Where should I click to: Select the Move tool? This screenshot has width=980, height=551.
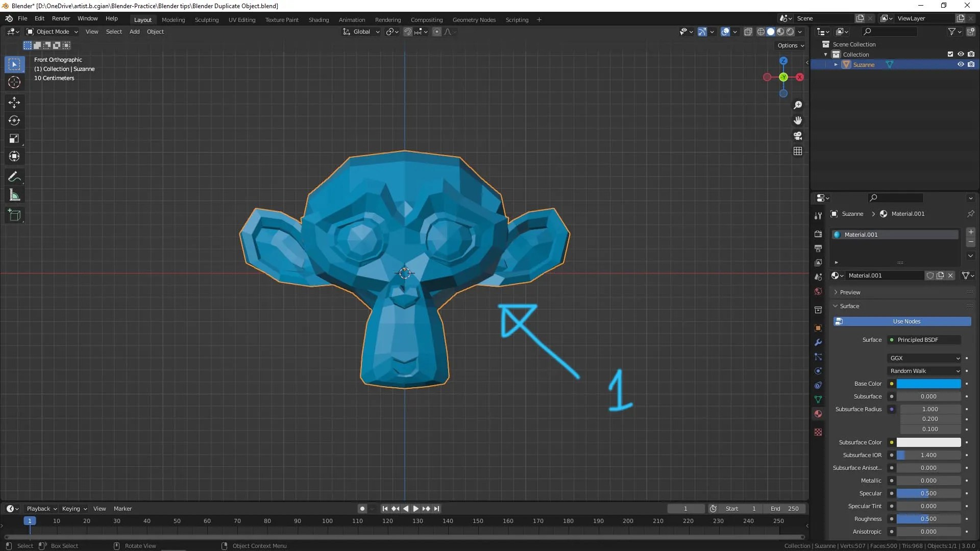(x=14, y=103)
